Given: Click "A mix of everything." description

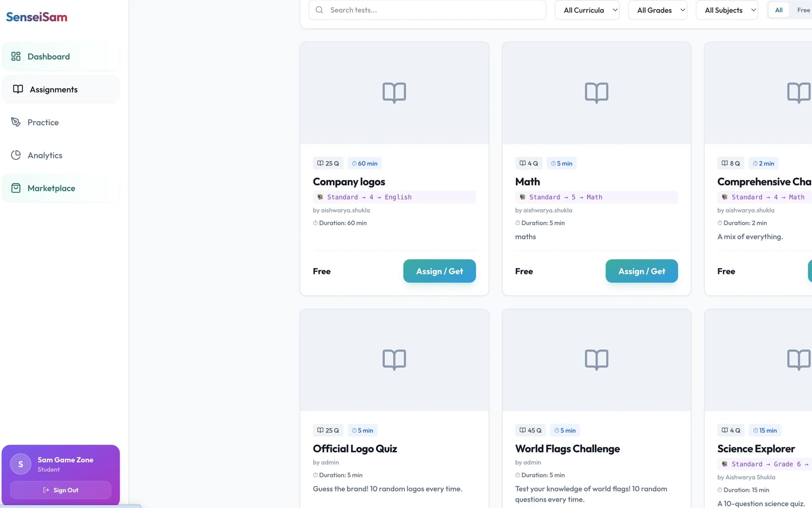Looking at the screenshot, I should pyautogui.click(x=750, y=237).
